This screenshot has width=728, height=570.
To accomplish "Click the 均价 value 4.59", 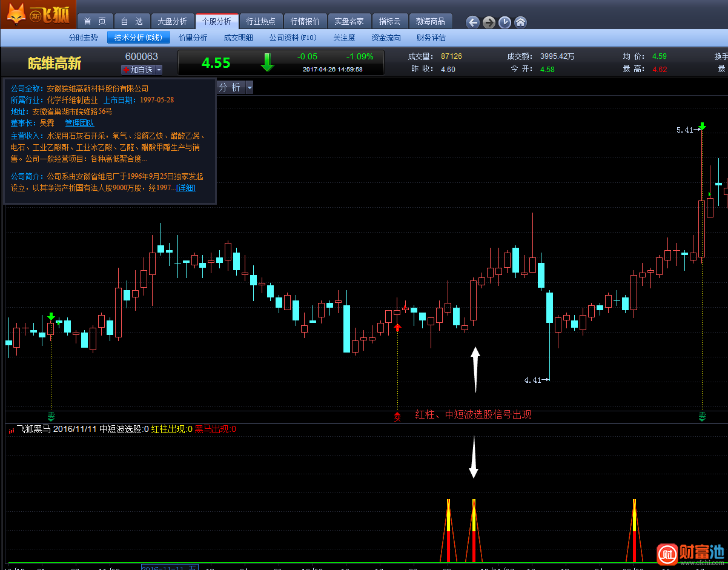I will tap(659, 56).
